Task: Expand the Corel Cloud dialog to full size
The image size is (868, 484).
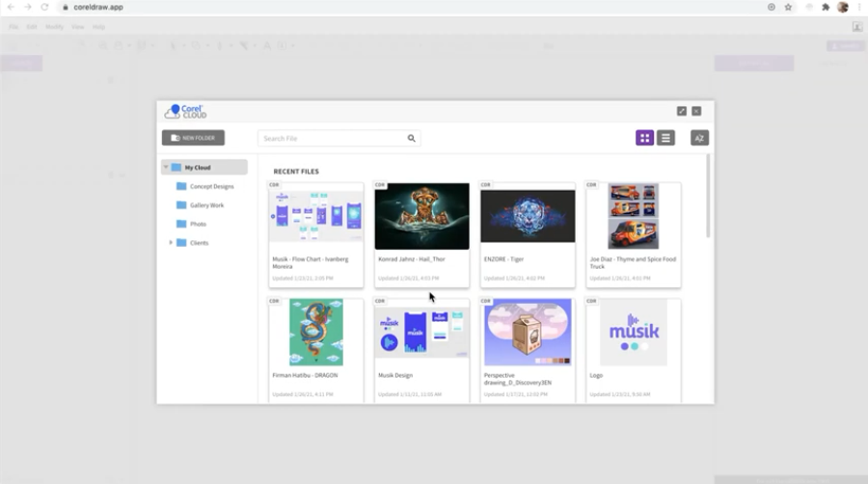Action: pyautogui.click(x=682, y=111)
